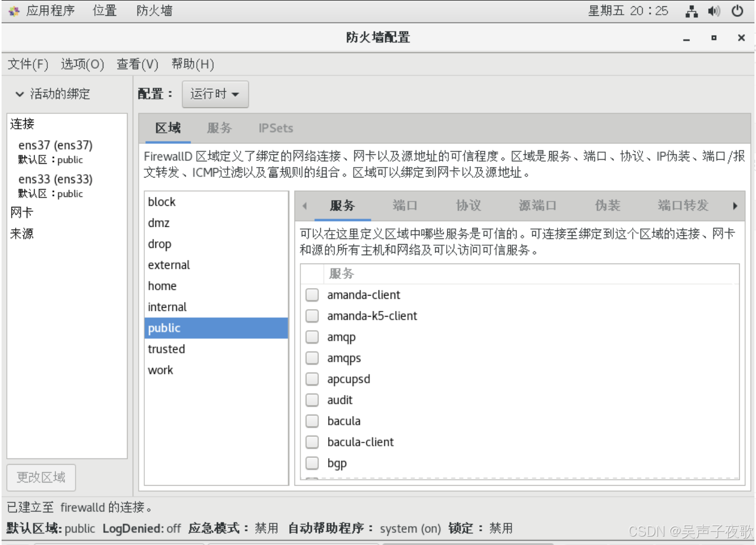Tick the amqp service checkbox

click(312, 337)
